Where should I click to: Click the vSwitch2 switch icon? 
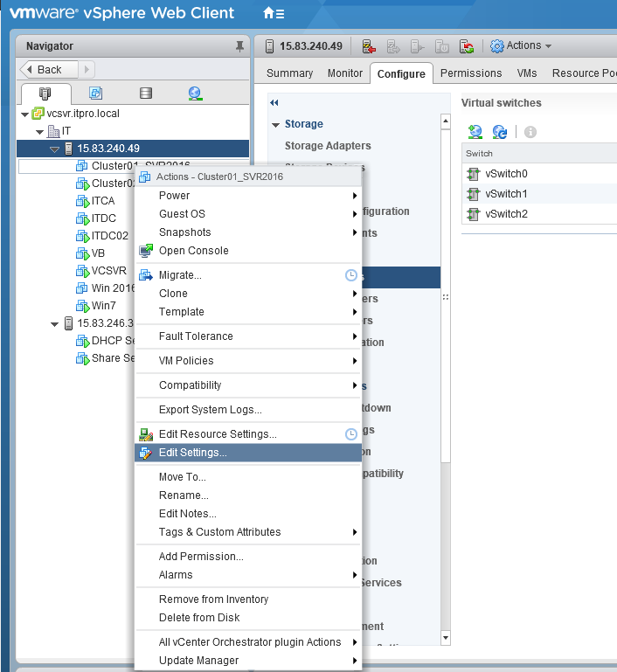tap(473, 214)
